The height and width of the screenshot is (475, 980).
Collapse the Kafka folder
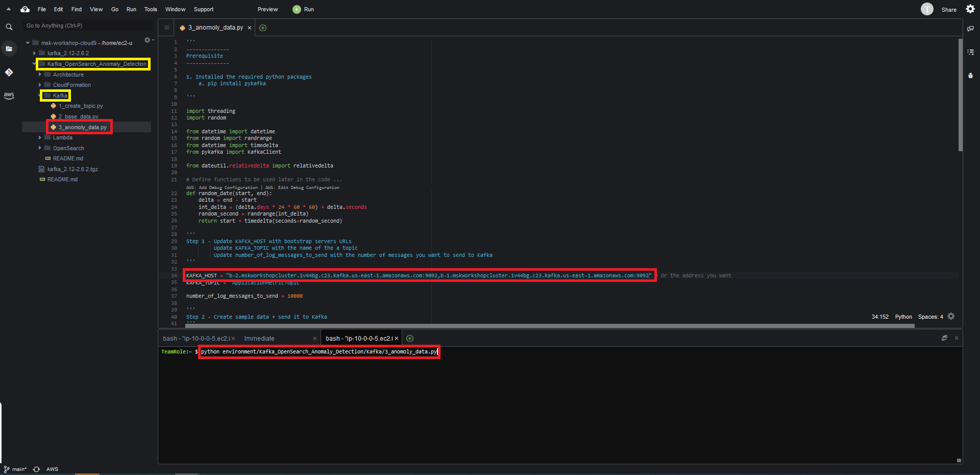coord(40,96)
